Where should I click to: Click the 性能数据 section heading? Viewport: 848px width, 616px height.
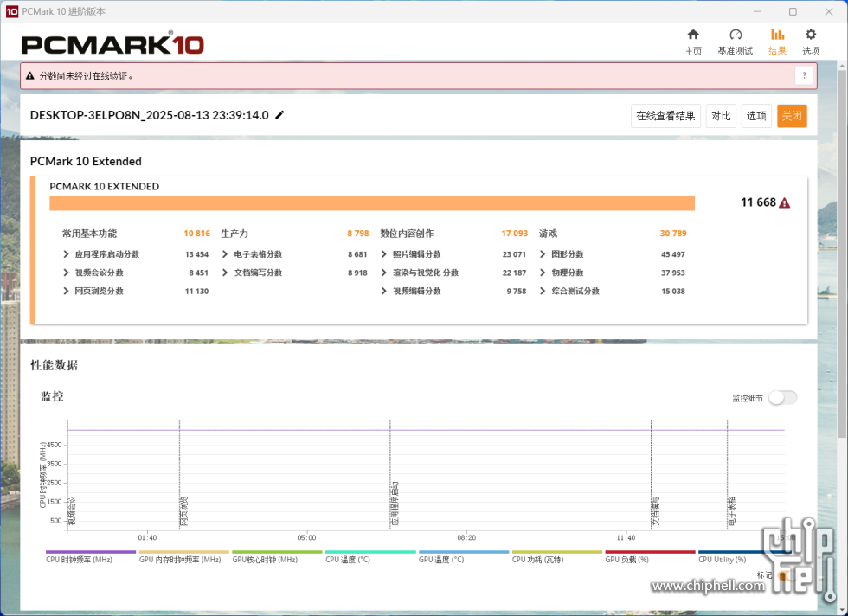tap(54, 365)
